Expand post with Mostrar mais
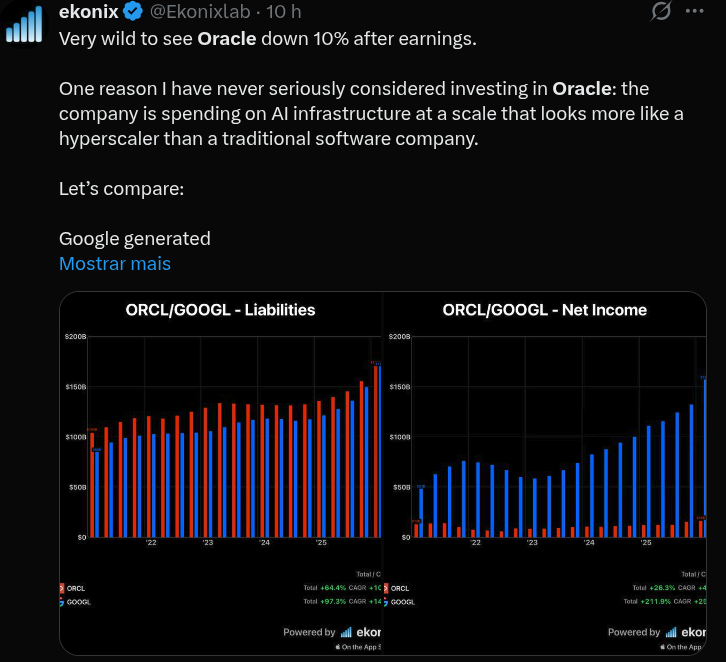The width and height of the screenshot is (726, 662). pyautogui.click(x=115, y=263)
